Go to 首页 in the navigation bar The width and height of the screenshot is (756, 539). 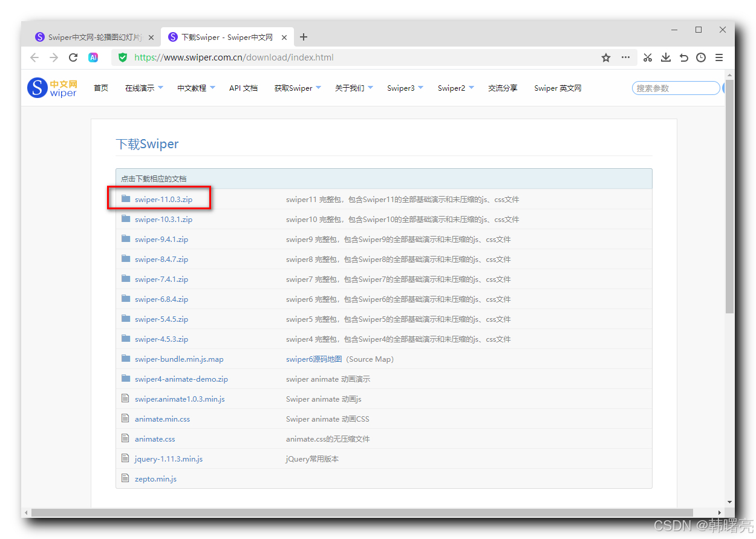(x=101, y=88)
